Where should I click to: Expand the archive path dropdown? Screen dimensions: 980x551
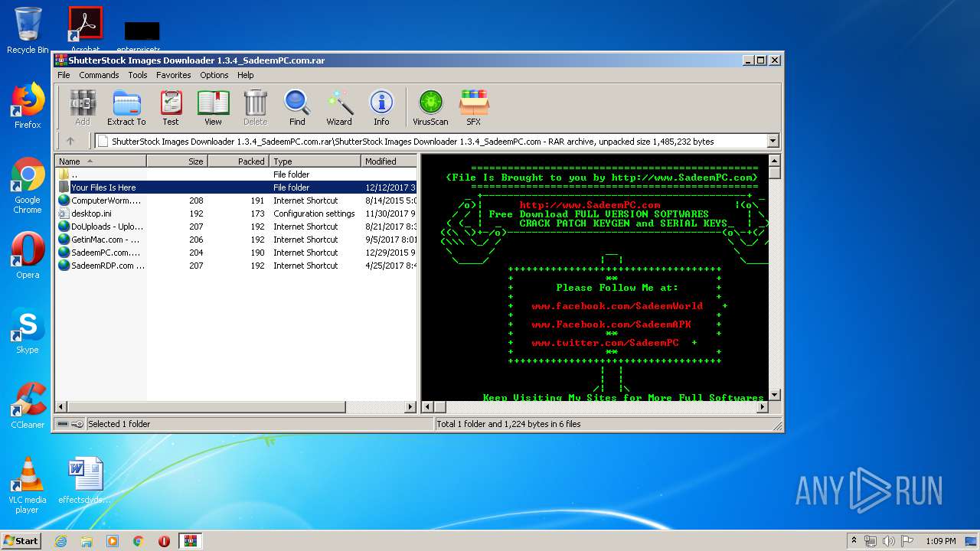click(773, 141)
